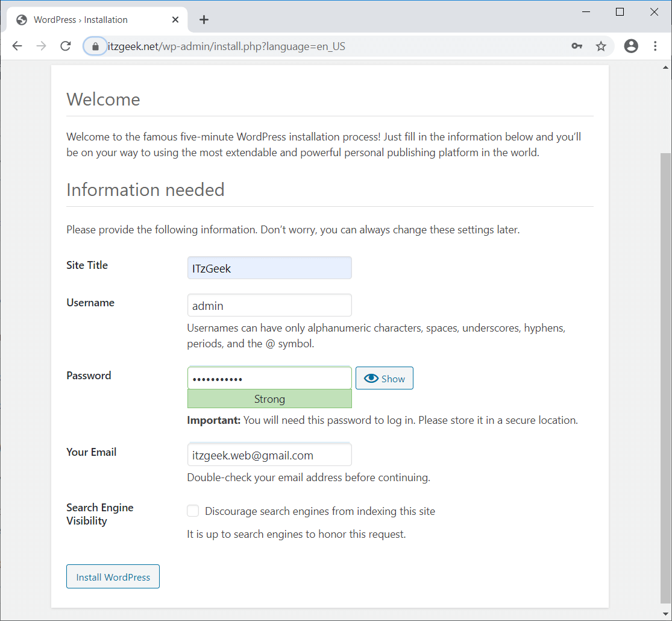The height and width of the screenshot is (621, 672).
Task: Edit the Your Email field
Action: click(269, 455)
